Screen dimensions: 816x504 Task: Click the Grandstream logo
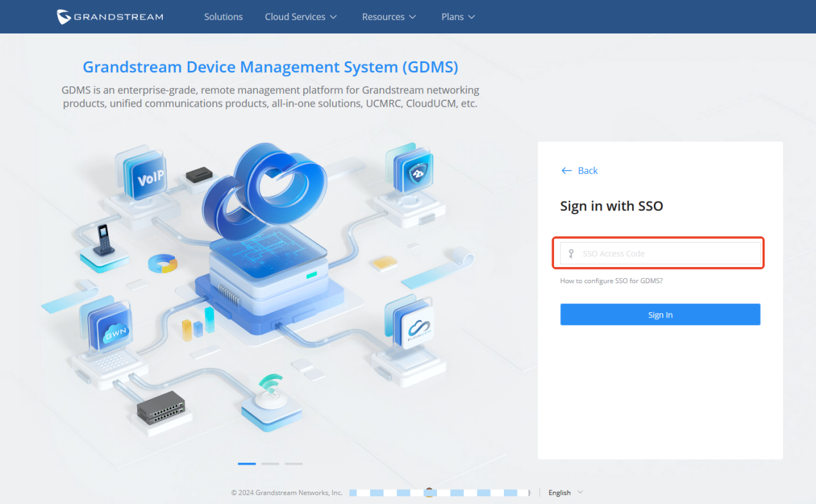(110, 17)
